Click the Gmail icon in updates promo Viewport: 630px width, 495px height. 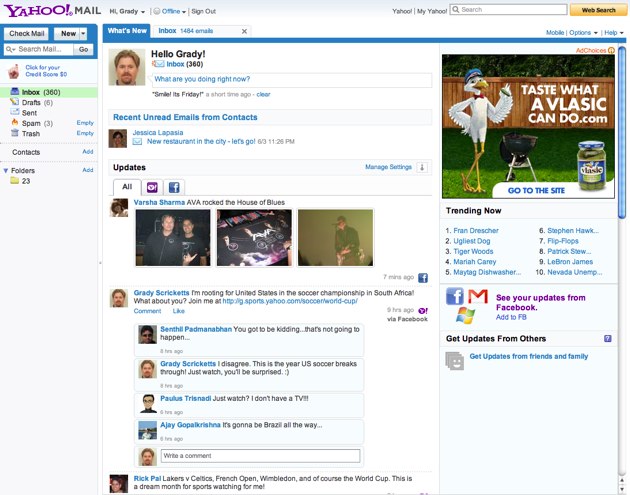click(x=478, y=297)
